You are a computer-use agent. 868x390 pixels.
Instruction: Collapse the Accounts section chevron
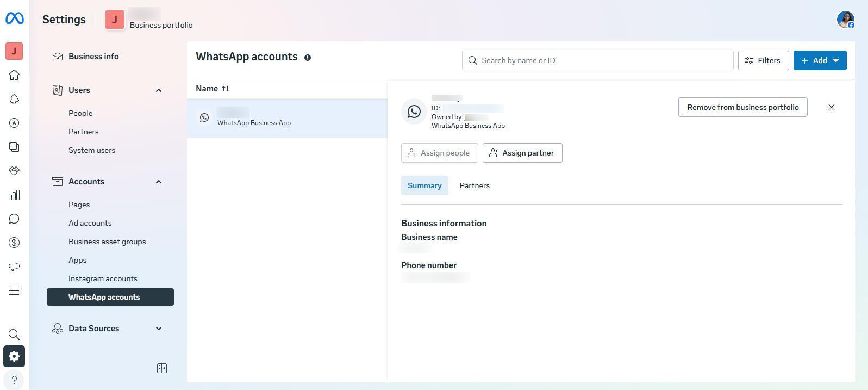[159, 182]
